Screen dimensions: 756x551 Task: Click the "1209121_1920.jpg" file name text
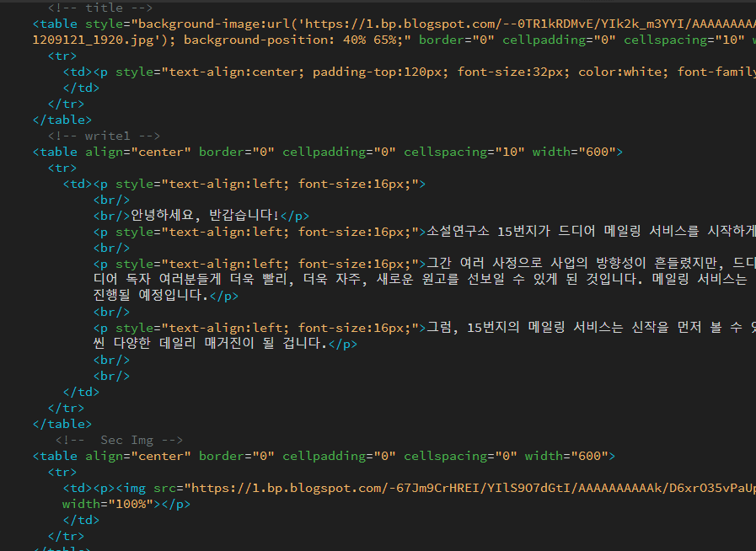point(93,40)
